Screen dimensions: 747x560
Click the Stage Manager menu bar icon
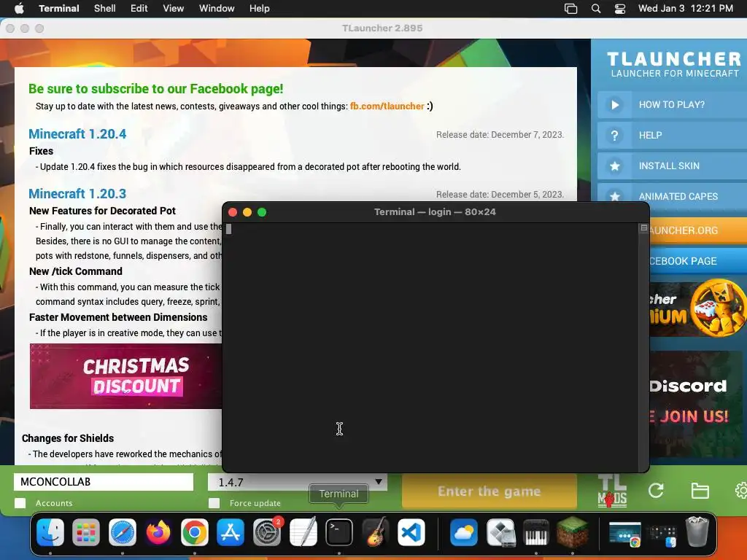[570, 9]
